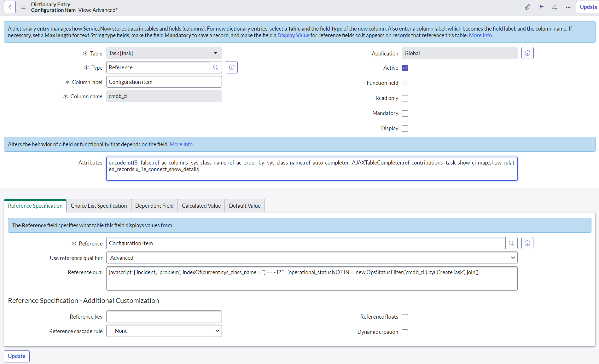This screenshot has height=364, width=599.
Task: Click the paperclip attachments icon
Action: point(527,7)
